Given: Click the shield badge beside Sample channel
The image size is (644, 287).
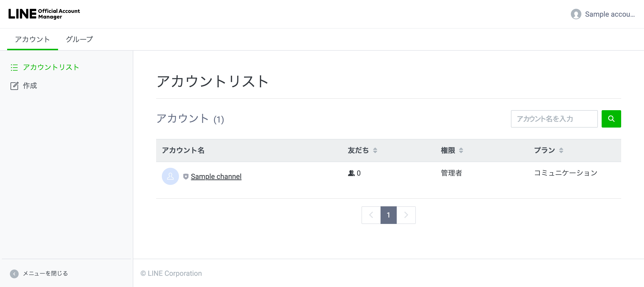Looking at the screenshot, I should tap(186, 177).
